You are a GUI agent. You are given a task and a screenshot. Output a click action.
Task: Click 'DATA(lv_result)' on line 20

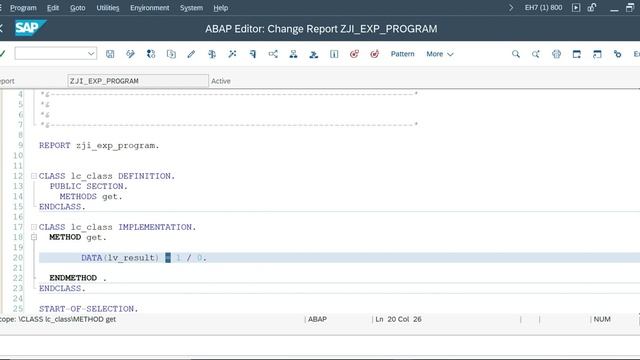[120, 258]
